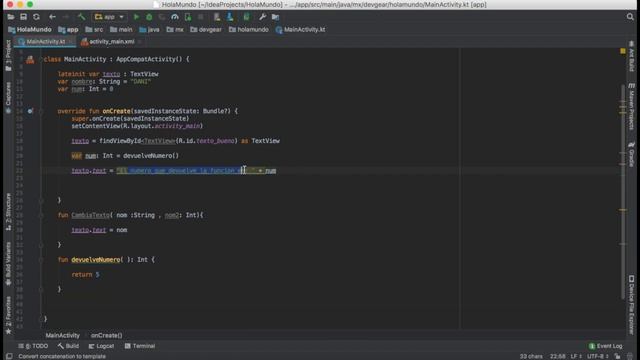Screen dimensions: 640x360
Task: Click the green Run app icon
Action: 136,17
